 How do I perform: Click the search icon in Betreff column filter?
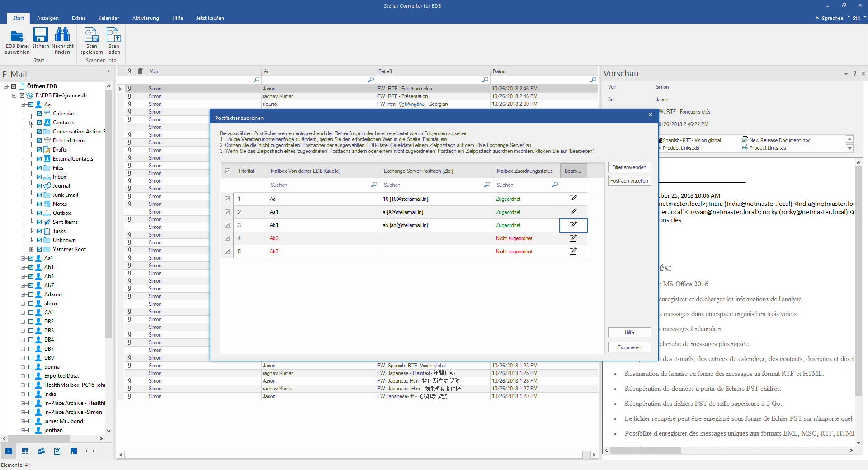pyautogui.click(x=485, y=80)
